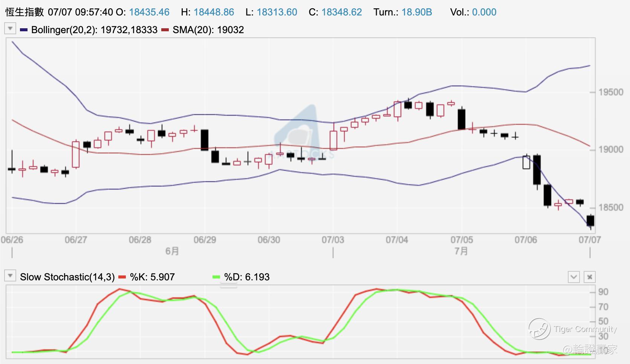This screenshot has height=364, width=630.
Task: Click the red SMA color swatch
Action: coord(165,30)
